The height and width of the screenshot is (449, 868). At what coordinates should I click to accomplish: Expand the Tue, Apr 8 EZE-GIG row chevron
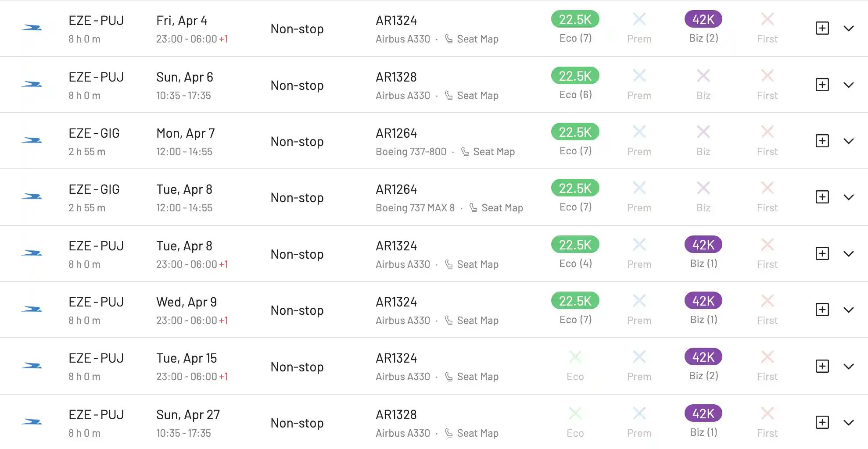pos(849,197)
